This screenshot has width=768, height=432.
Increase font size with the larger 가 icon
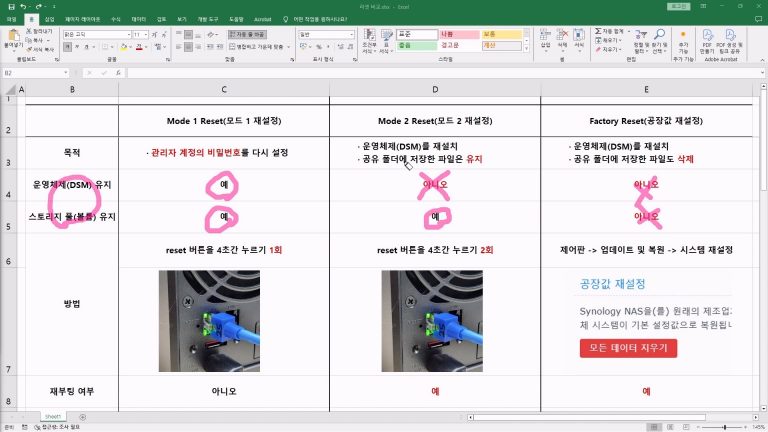coord(155,34)
